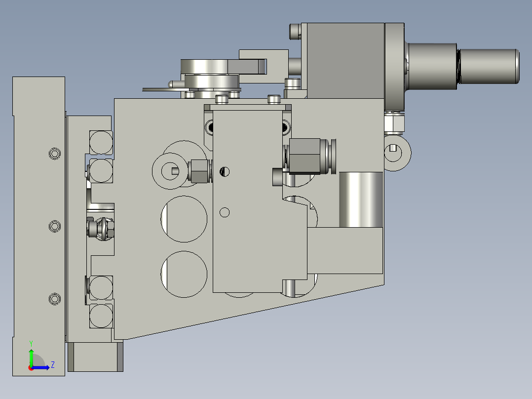Select the shiny vertical cylinder on the right
The image size is (532, 399).
[x=361, y=199]
